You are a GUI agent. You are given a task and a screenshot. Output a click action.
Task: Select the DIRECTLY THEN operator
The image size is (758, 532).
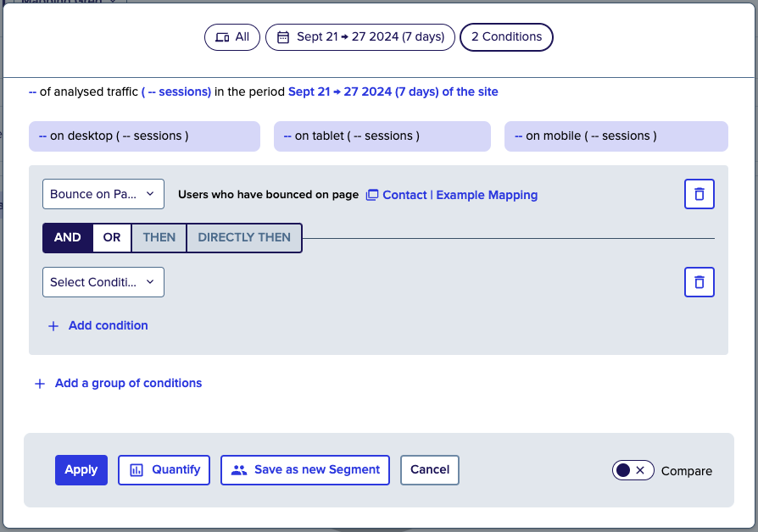pyautogui.click(x=243, y=238)
